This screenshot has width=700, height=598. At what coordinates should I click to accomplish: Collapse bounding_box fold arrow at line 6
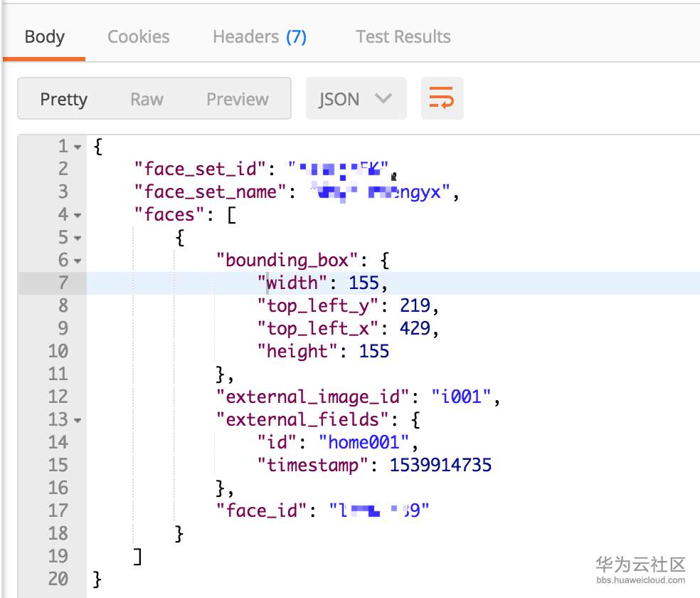coord(78,261)
